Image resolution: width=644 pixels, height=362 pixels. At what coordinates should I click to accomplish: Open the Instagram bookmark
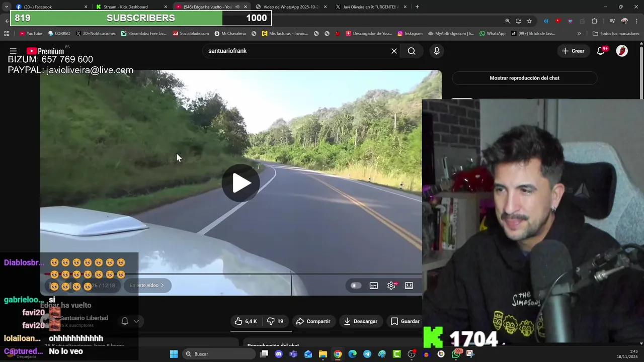[410, 34]
